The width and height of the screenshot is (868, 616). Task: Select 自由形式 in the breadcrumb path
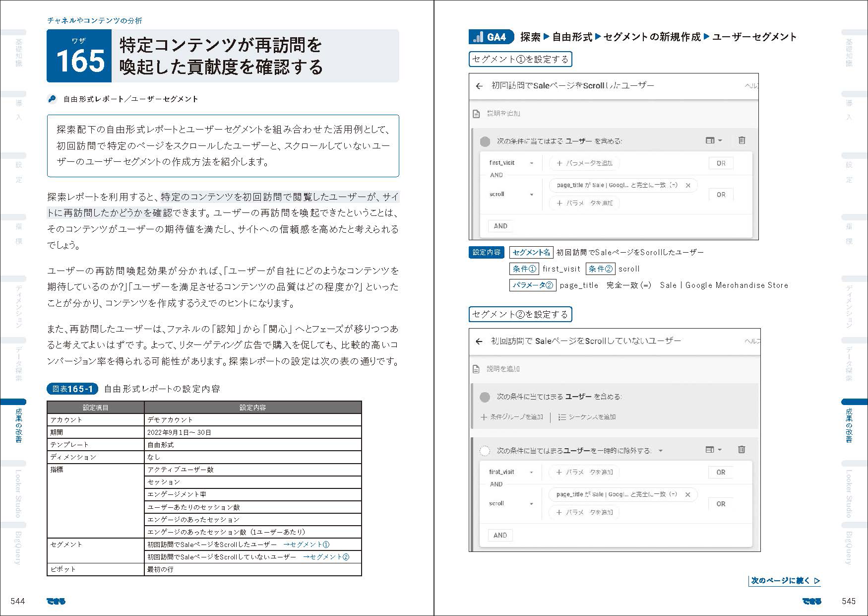573,37
